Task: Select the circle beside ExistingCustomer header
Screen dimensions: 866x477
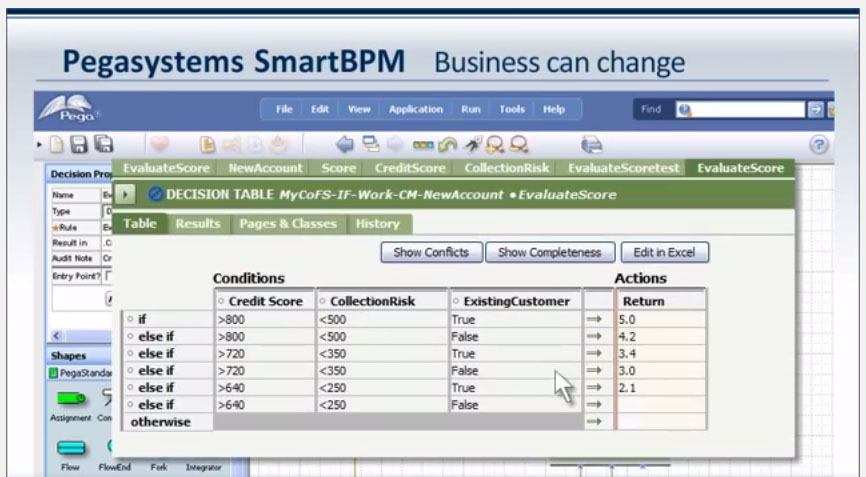Action: (456, 301)
